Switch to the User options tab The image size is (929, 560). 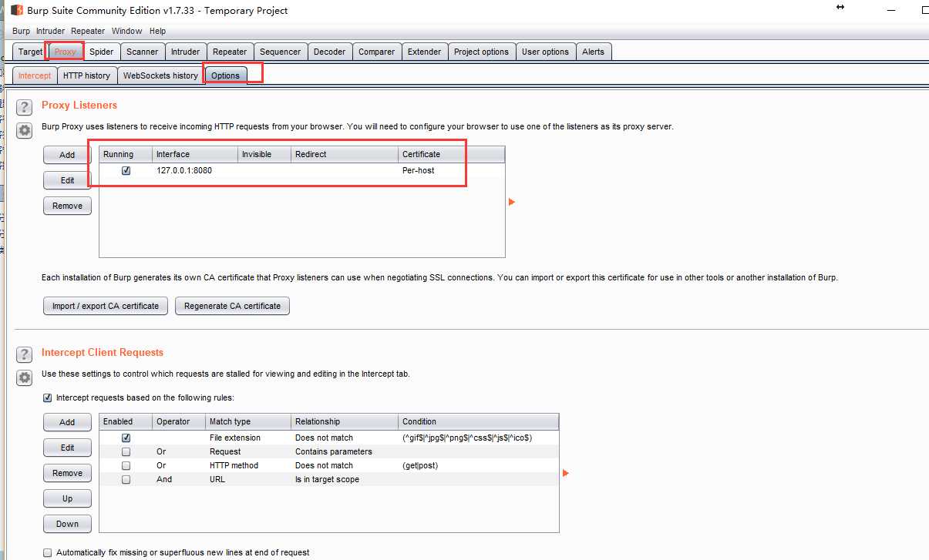[545, 52]
